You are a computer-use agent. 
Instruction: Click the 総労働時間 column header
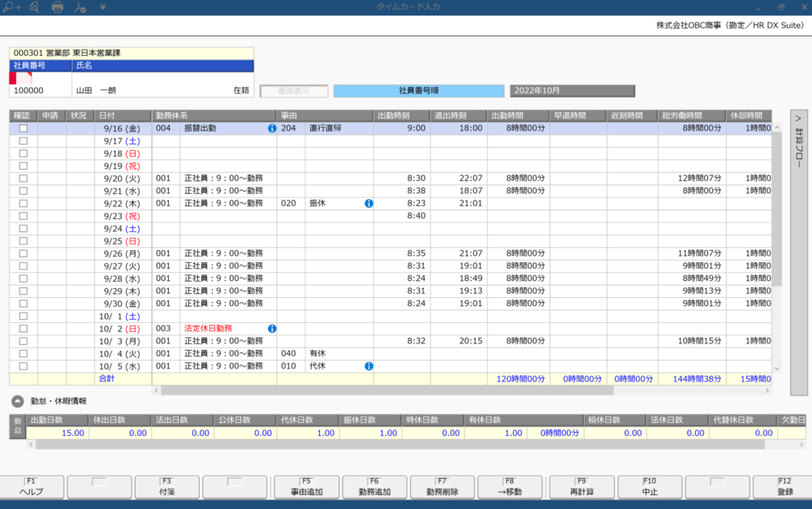click(692, 115)
